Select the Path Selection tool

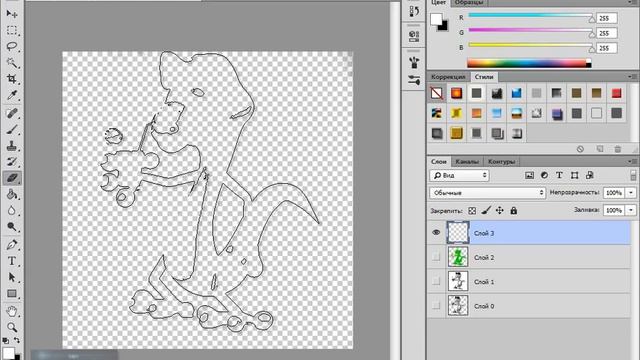click(11, 277)
